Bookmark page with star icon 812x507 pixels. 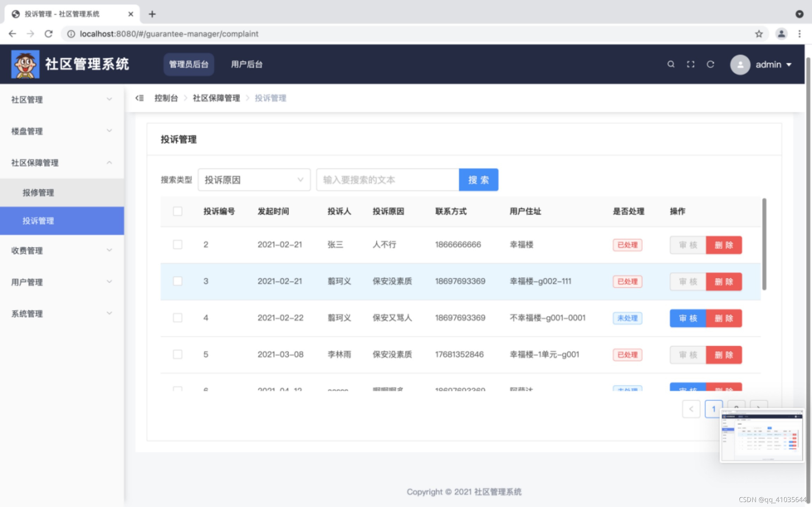758,34
